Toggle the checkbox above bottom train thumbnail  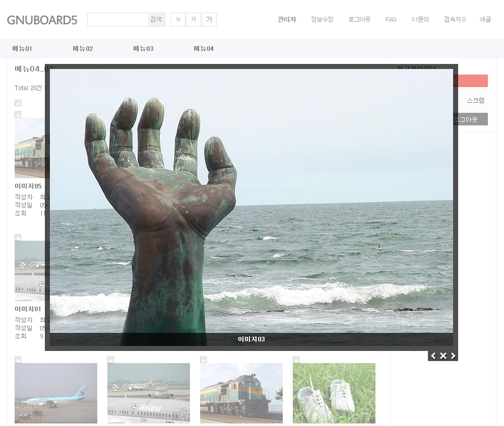coord(203,360)
